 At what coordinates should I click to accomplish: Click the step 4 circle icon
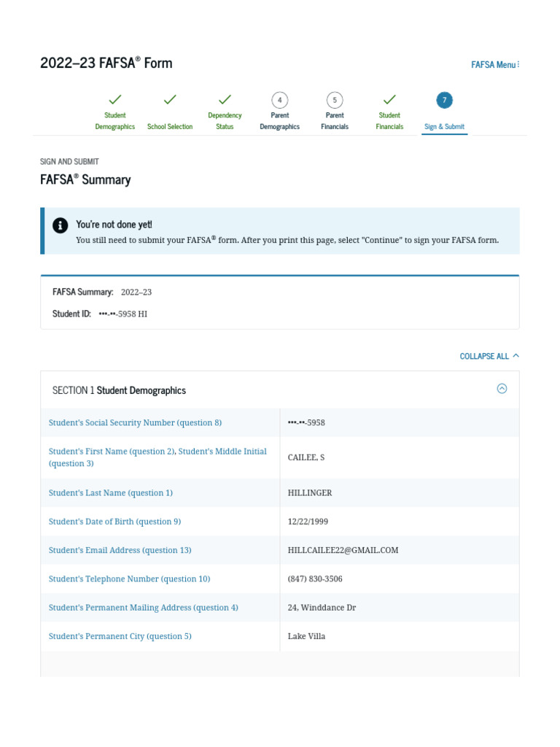click(x=279, y=100)
